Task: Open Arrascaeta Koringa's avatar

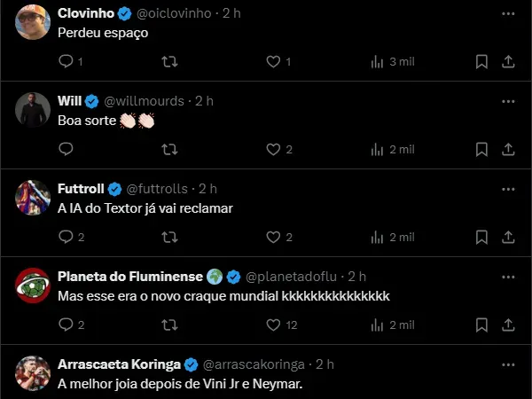Action: 33,373
